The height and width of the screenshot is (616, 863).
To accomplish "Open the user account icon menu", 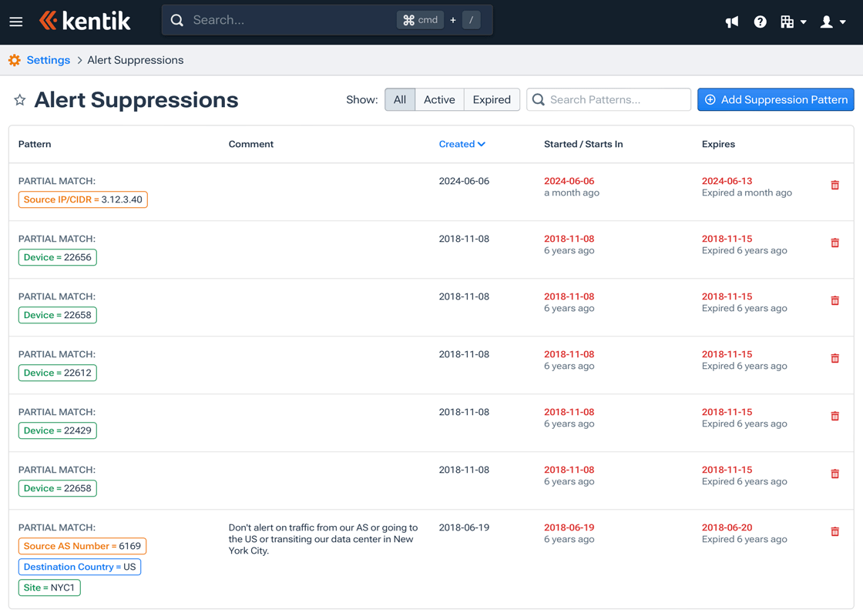I will (828, 22).
